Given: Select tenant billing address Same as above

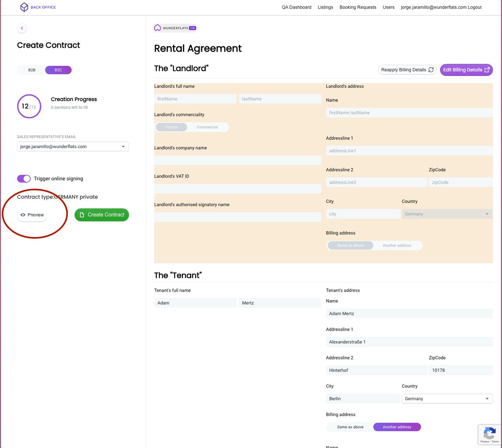Looking at the screenshot, I should click(x=350, y=427).
